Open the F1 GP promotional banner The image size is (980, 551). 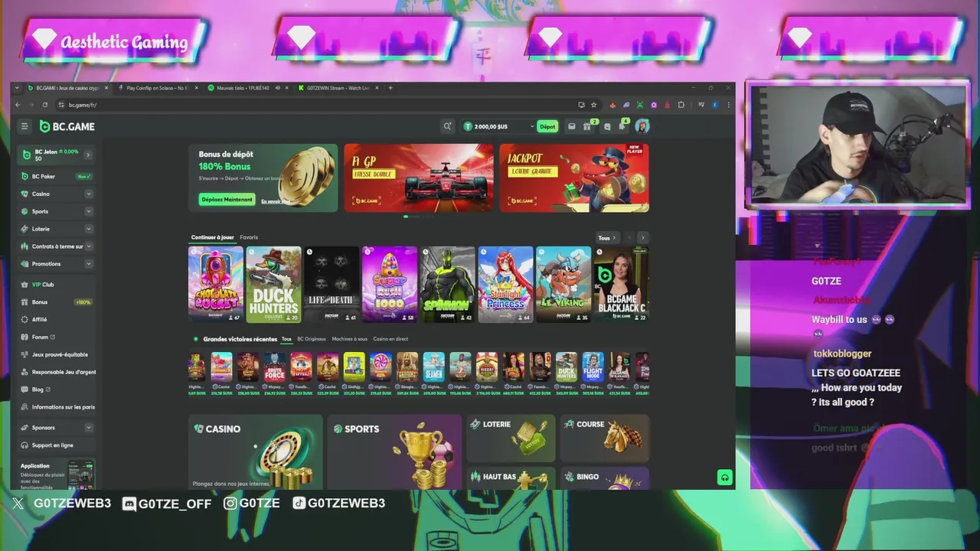point(419,178)
